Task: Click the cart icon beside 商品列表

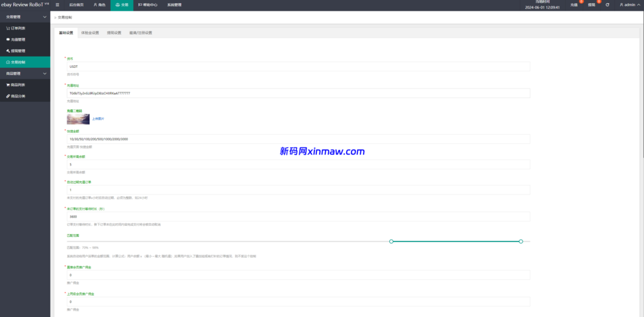Action: point(8,85)
